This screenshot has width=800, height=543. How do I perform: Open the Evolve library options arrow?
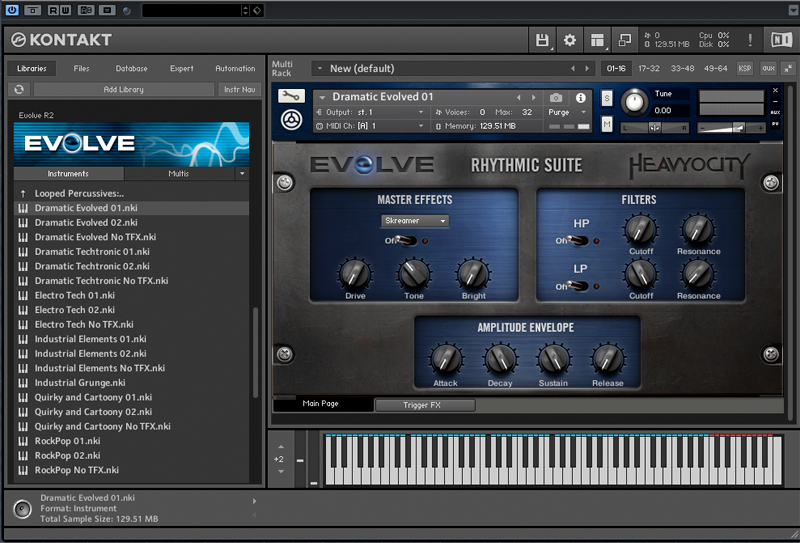pos(242,174)
